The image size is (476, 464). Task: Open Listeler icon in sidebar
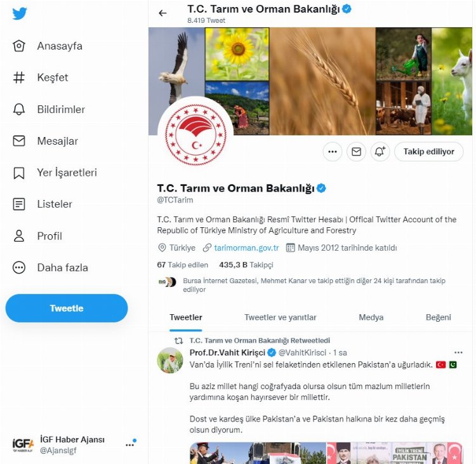tap(19, 204)
